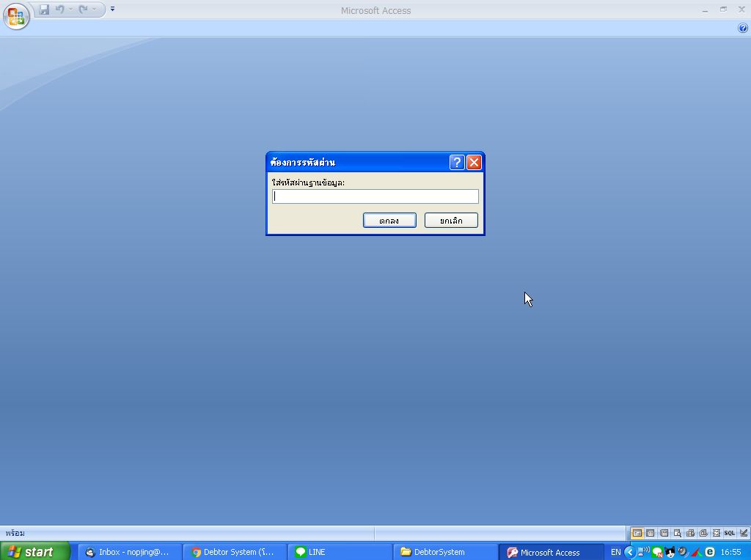Select PivotTable View status bar icon
751x560 pixels.
(x=690, y=533)
